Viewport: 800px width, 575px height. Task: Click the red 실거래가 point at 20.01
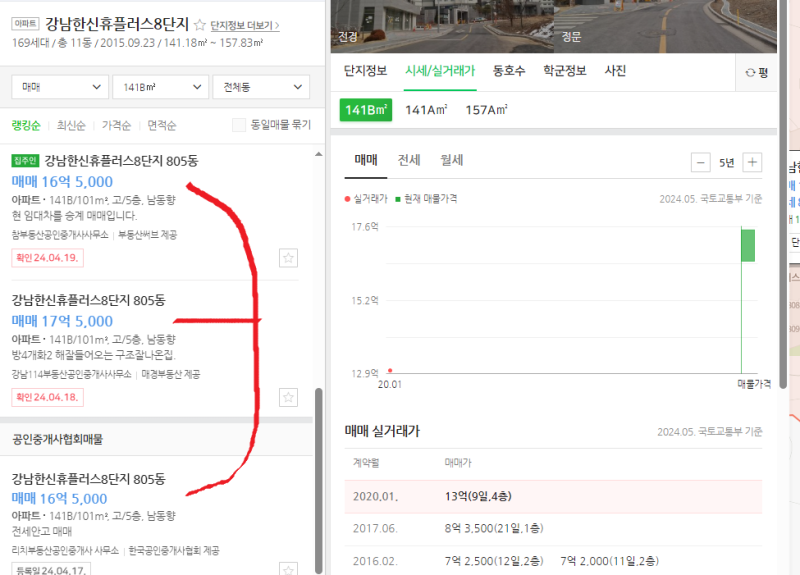tap(390, 370)
